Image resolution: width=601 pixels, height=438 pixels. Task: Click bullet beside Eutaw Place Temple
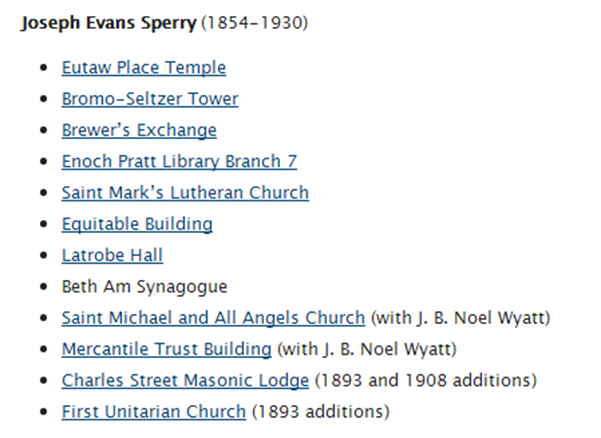[x=44, y=68]
